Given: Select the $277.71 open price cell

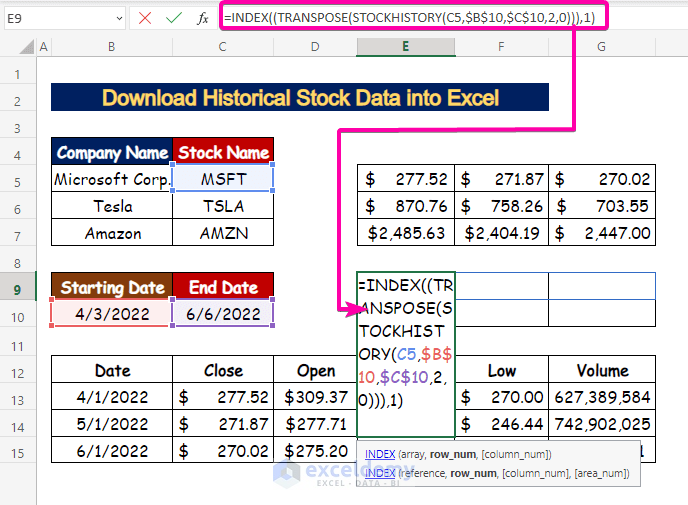Looking at the screenshot, I should pyautogui.click(x=315, y=423).
